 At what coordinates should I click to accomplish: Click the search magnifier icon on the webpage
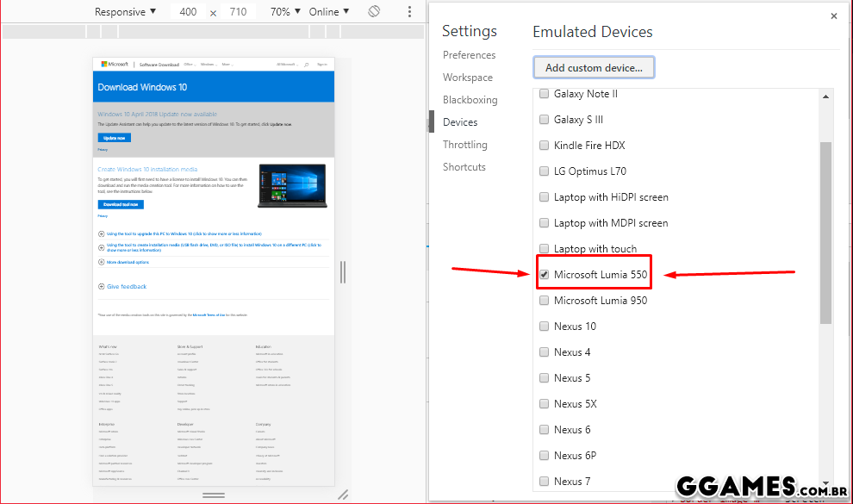(306, 64)
